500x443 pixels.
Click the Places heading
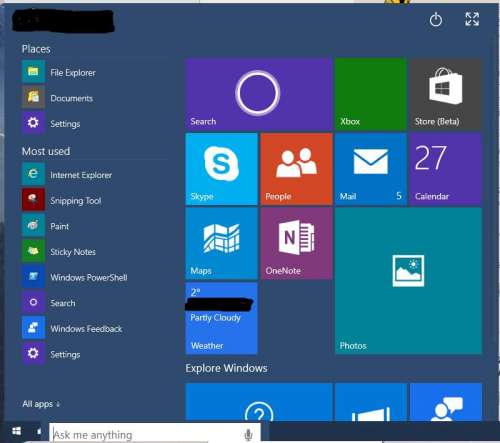coord(36,49)
